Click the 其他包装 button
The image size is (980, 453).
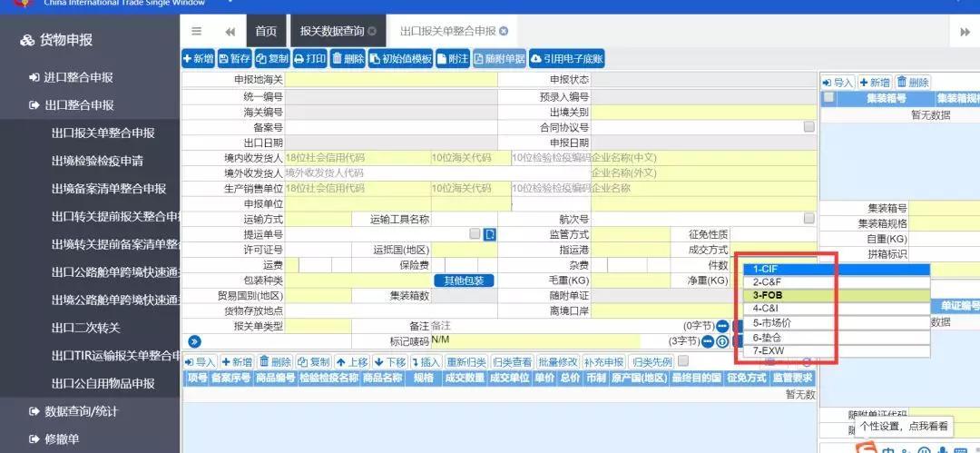[x=464, y=281]
